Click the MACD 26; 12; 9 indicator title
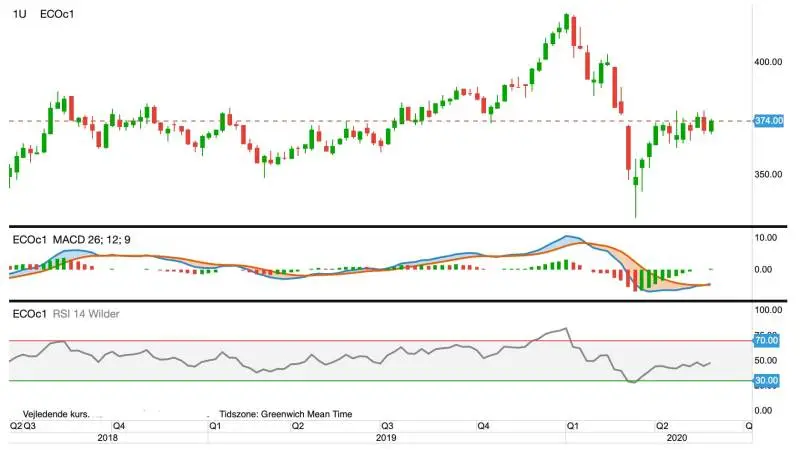The image size is (800, 450). (92, 240)
